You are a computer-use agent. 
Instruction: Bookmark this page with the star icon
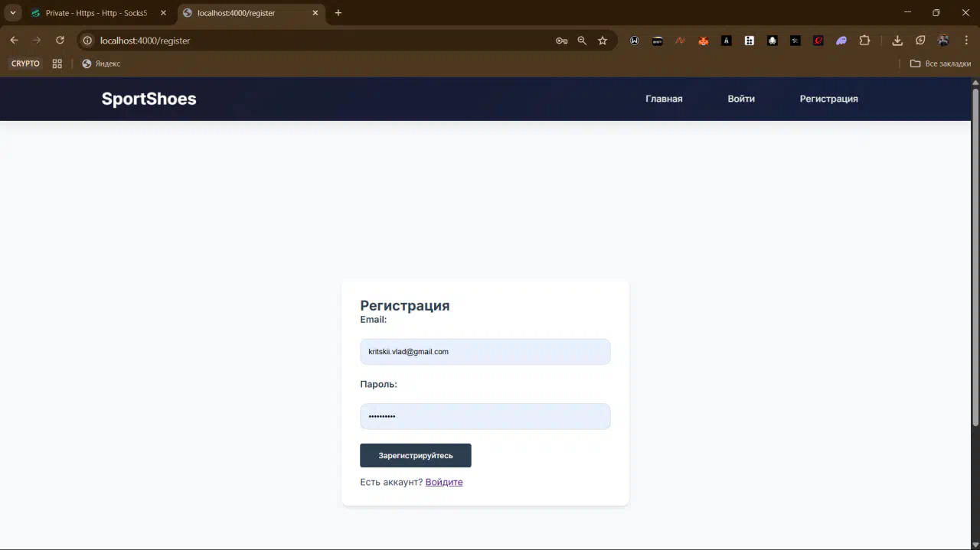(603, 41)
